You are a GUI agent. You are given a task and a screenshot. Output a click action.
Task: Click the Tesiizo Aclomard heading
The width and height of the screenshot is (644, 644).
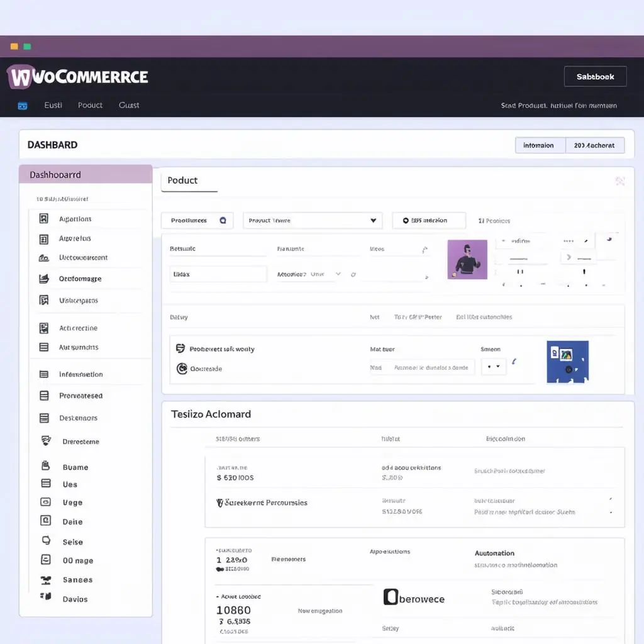[211, 414]
